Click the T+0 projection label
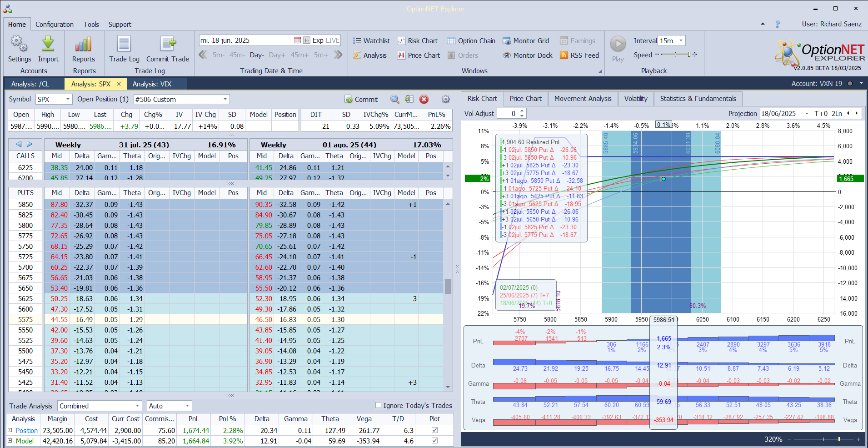 821,114
